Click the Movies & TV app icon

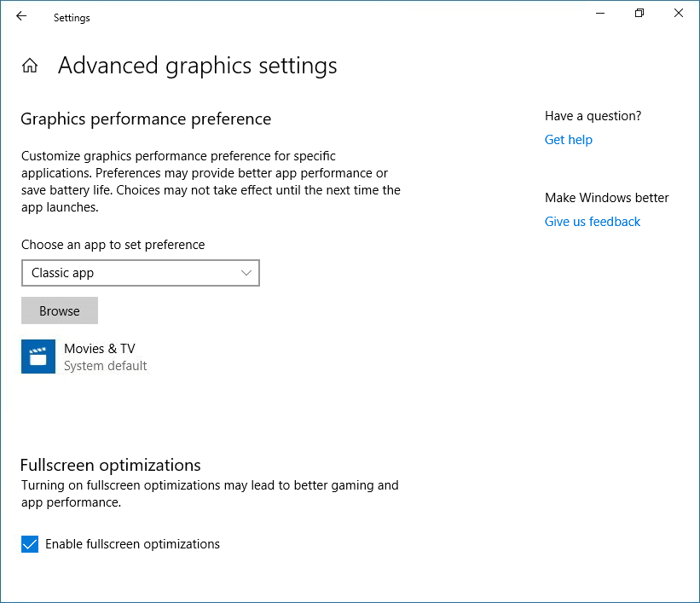tap(38, 357)
